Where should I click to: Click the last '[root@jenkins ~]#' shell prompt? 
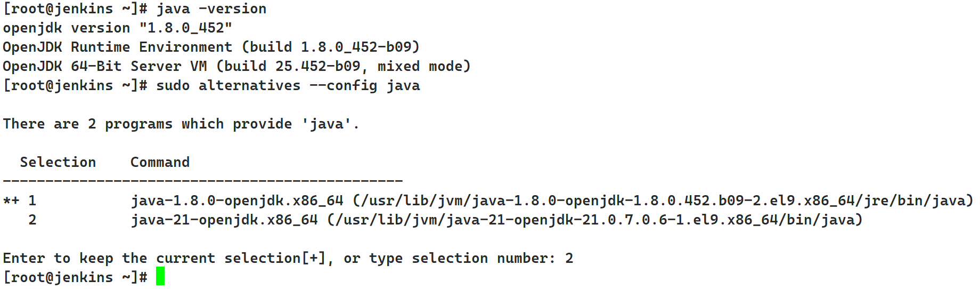tap(75, 278)
